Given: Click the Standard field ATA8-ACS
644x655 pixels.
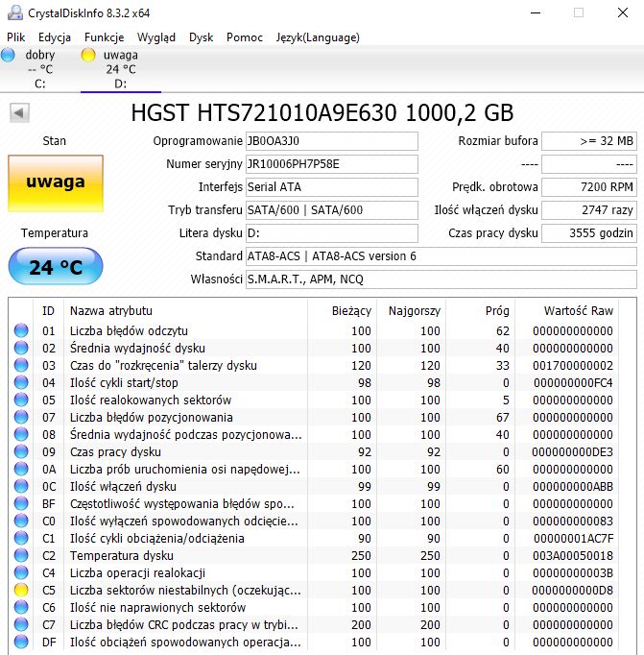Looking at the screenshot, I should point(441,256).
